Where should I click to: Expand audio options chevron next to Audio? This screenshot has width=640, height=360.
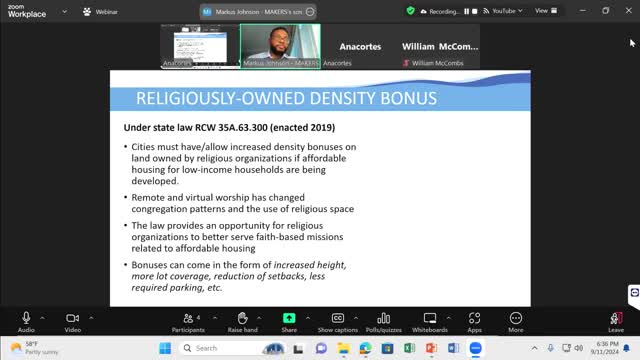(x=42, y=318)
